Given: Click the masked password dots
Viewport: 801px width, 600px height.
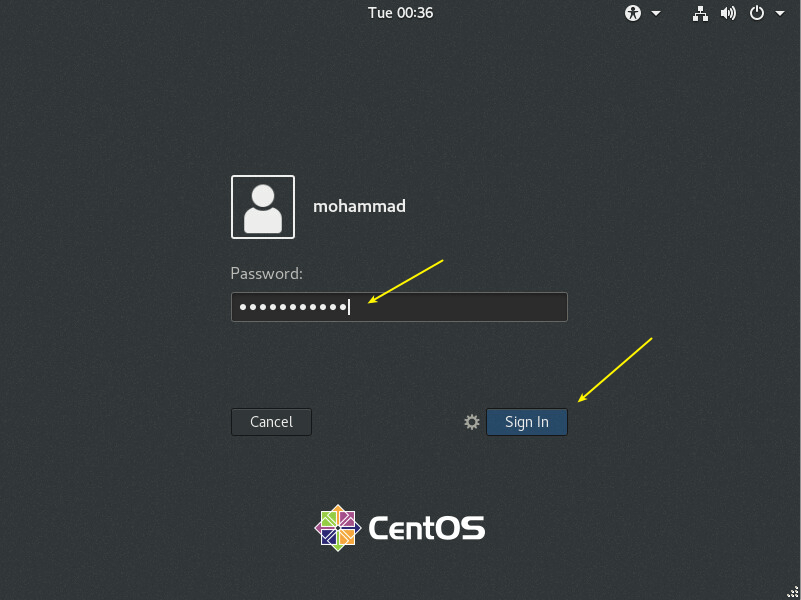Looking at the screenshot, I should point(290,307).
